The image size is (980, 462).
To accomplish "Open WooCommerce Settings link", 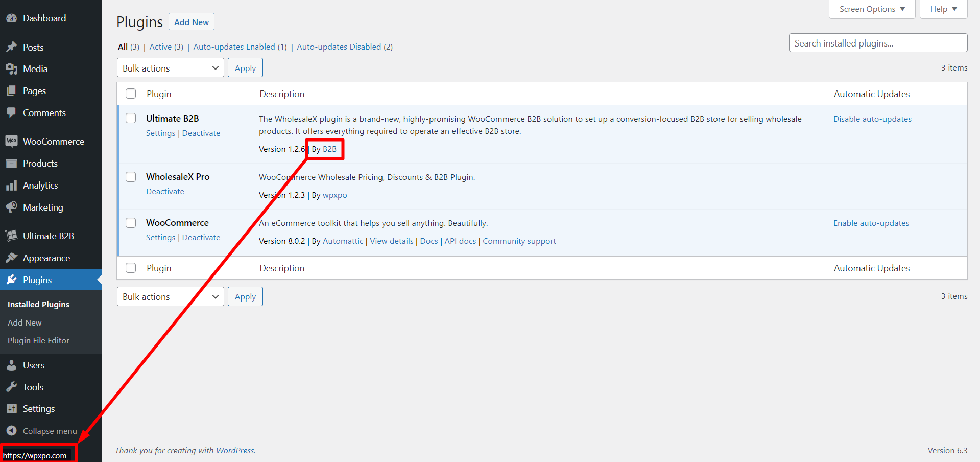I will click(x=160, y=237).
